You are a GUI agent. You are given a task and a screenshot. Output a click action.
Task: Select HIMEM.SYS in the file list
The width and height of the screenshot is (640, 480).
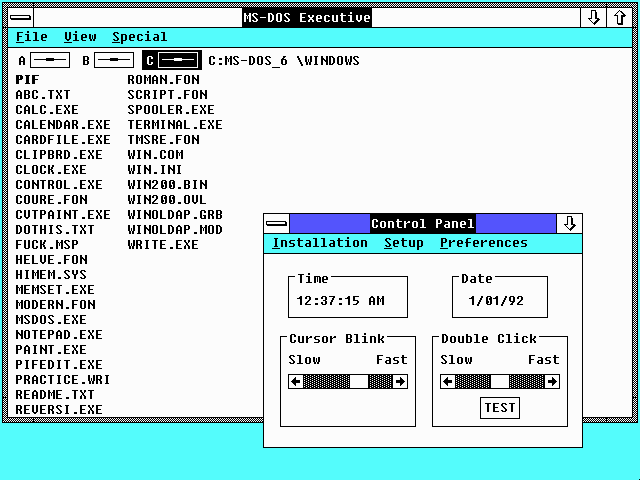coord(51,275)
